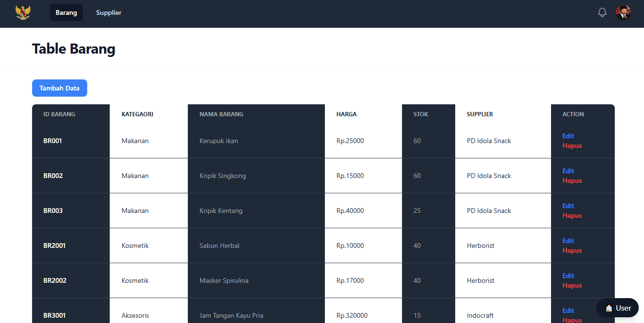
Task: Open the Supplier tab
Action: click(109, 12)
